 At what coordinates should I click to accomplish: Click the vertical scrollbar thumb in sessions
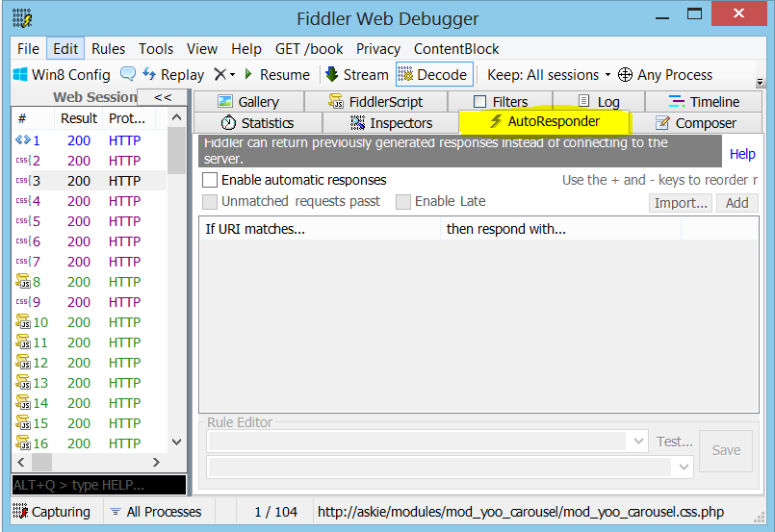tap(176, 150)
